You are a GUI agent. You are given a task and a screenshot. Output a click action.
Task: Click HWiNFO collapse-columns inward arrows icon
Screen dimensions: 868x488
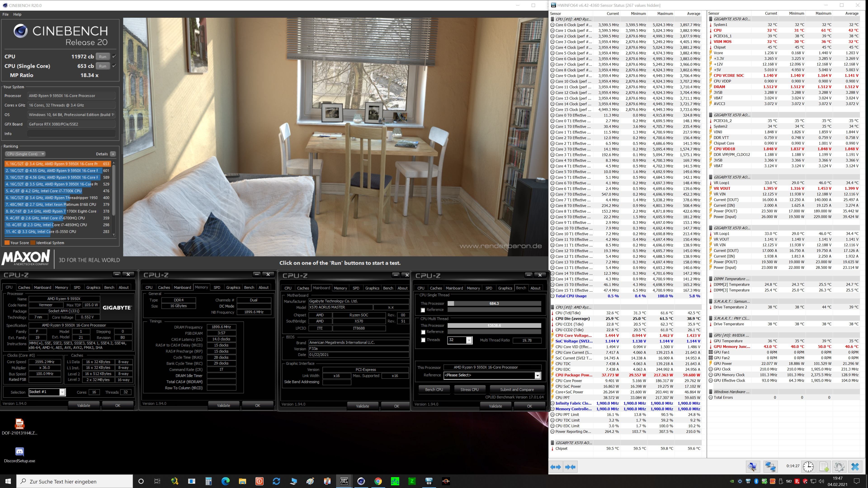pos(570,467)
